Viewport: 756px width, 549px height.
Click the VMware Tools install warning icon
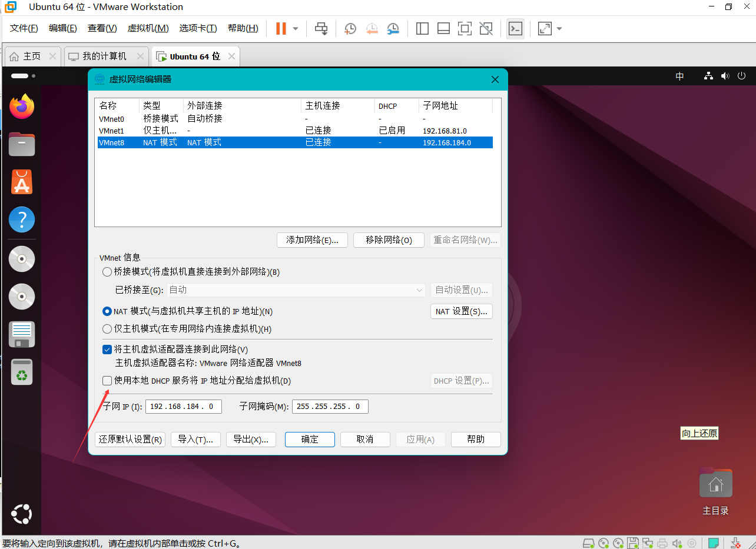point(735,543)
